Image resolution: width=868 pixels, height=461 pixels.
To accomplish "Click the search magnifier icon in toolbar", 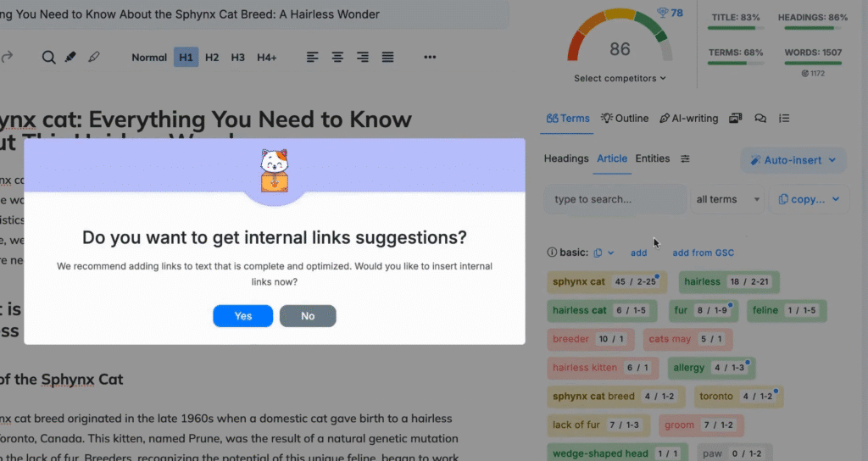I will [x=48, y=57].
